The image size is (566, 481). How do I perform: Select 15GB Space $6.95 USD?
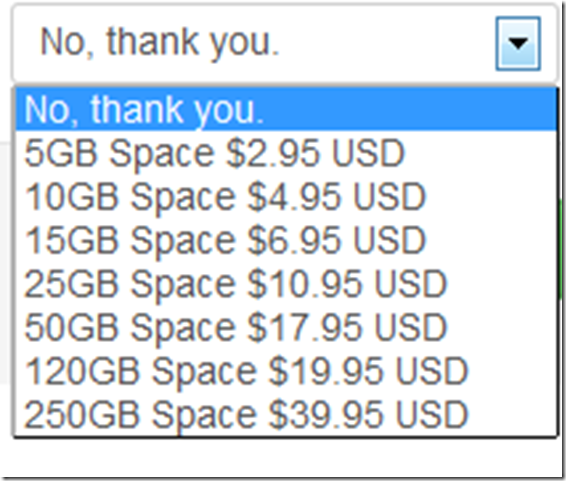click(x=286, y=240)
